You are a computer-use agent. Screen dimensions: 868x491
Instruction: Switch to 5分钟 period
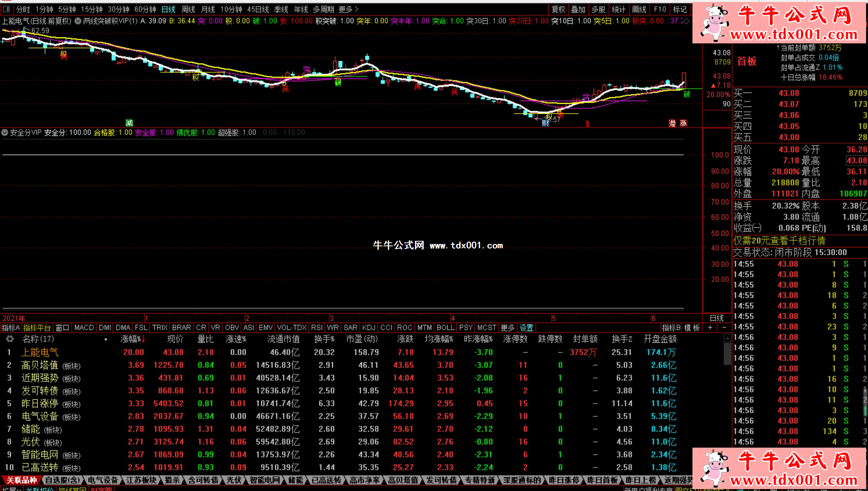(67, 9)
